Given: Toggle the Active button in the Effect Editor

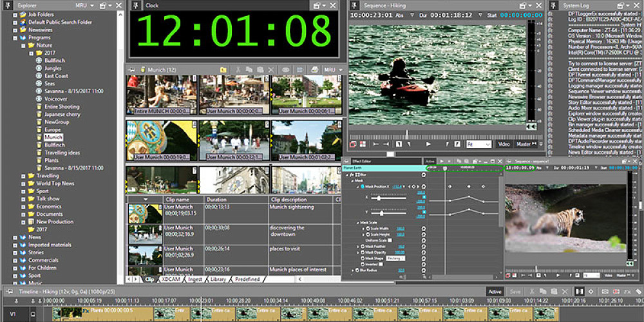Looking at the screenshot, I should pos(430,161).
